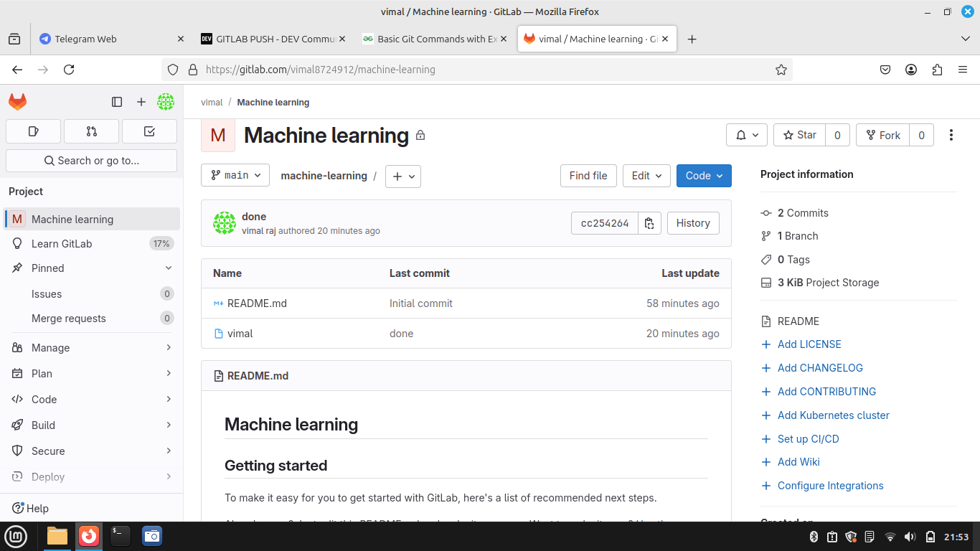Open the Firefox recent tabs view icon
The image size is (980, 551).
click(14, 39)
